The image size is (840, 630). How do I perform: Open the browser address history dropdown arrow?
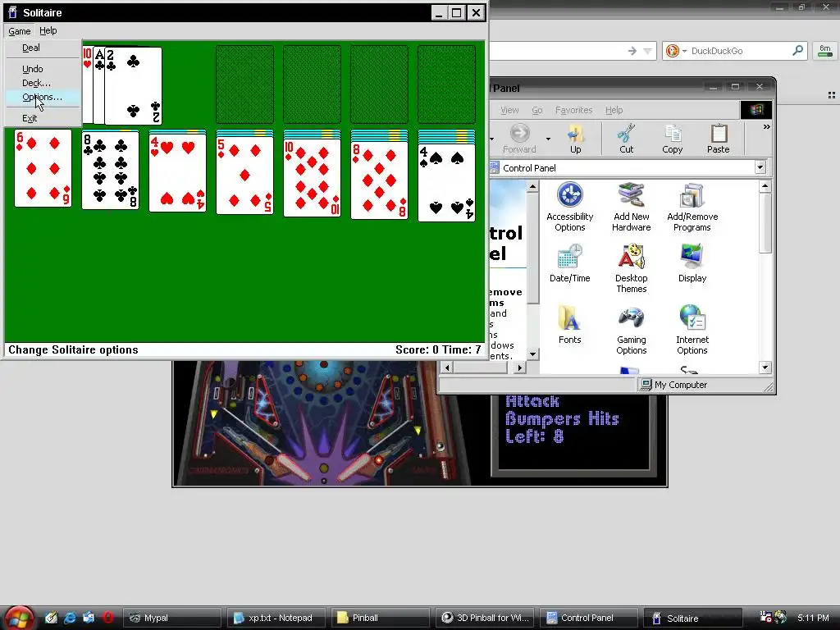pos(648,51)
